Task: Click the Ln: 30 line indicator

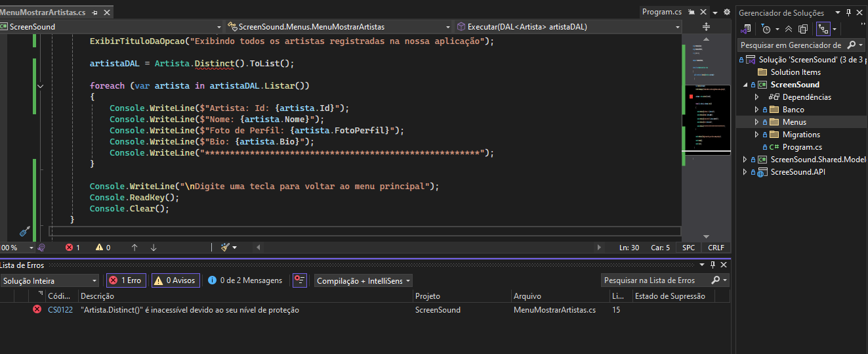Action: [629, 248]
